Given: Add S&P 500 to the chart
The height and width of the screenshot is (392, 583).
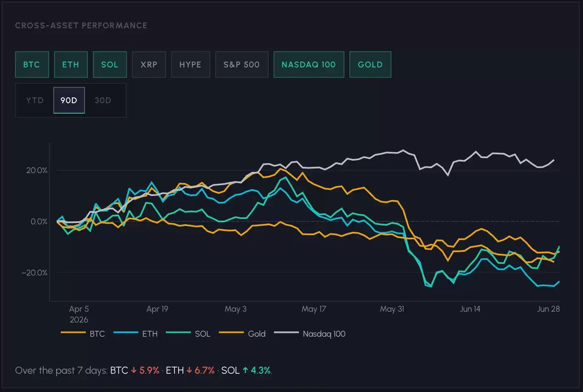Looking at the screenshot, I should (242, 65).
